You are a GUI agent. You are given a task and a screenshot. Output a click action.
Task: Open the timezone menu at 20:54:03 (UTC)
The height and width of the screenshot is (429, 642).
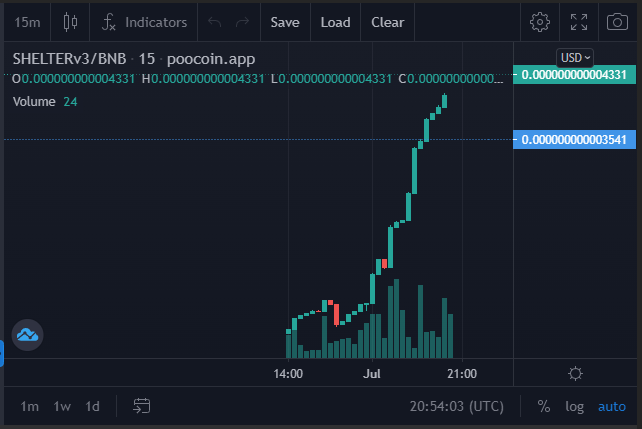(x=457, y=406)
